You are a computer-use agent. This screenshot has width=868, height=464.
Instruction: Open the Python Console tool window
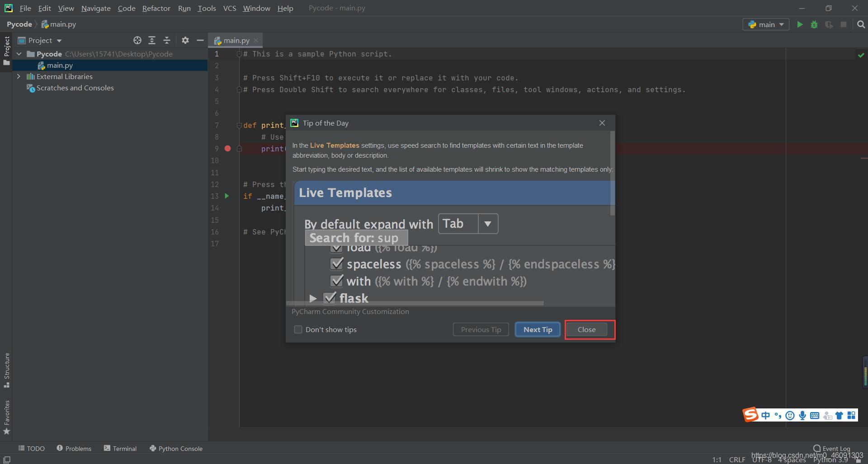coord(176,449)
